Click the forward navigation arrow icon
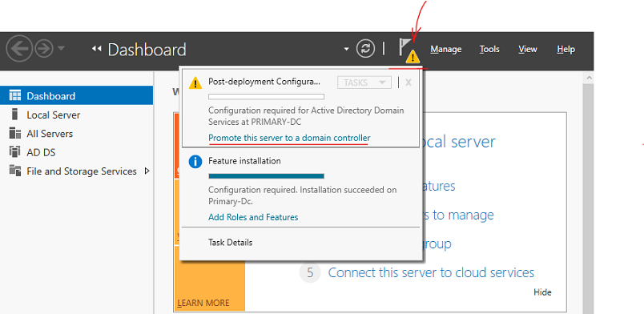The image size is (644, 314). [44, 49]
